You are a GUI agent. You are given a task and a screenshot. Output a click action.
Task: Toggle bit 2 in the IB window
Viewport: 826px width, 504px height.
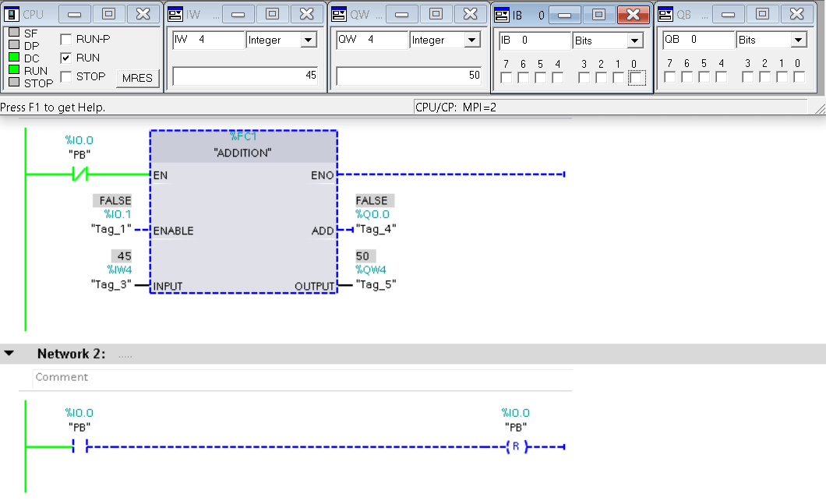click(601, 78)
